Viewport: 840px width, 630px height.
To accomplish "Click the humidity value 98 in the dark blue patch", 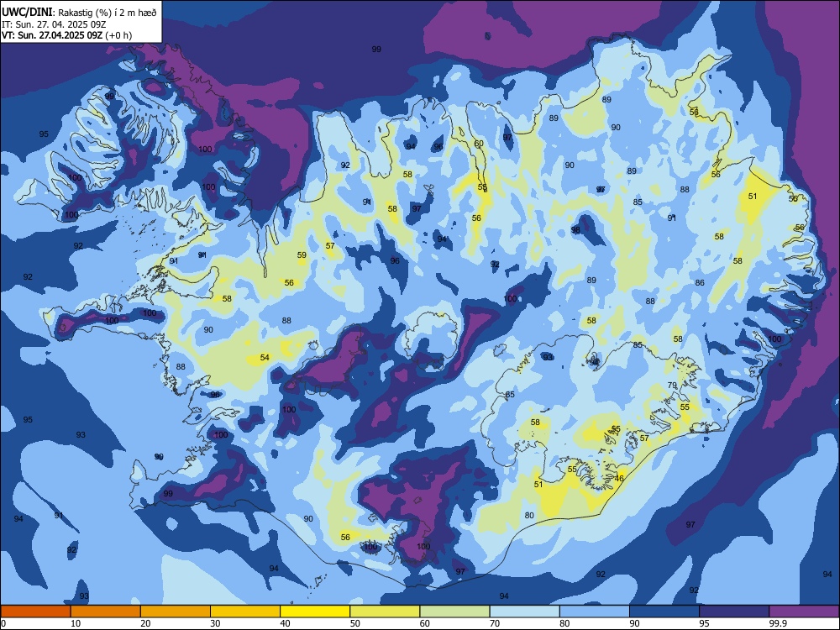I will coord(576,230).
